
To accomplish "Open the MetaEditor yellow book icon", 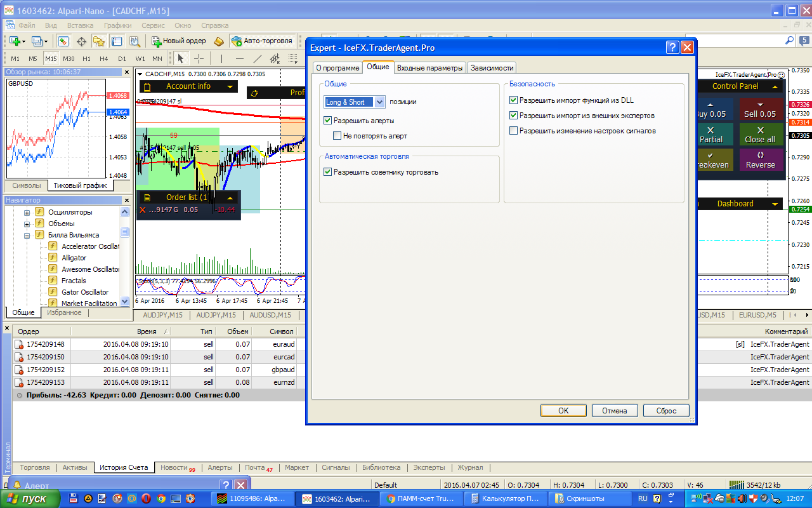I will click(219, 41).
